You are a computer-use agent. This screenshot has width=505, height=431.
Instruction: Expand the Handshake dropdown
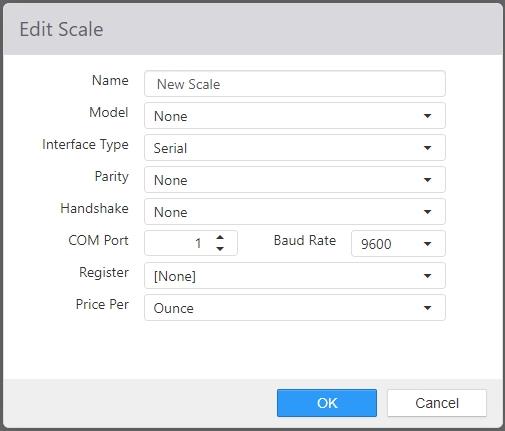pos(295,212)
